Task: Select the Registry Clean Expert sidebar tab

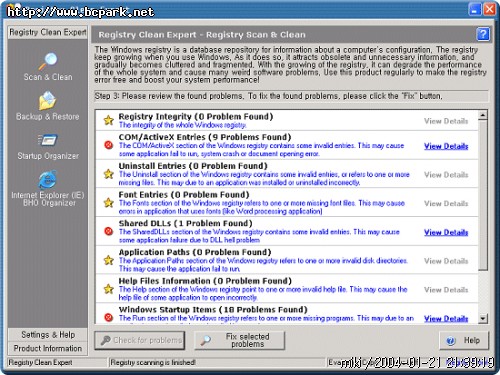Action: 48,32
